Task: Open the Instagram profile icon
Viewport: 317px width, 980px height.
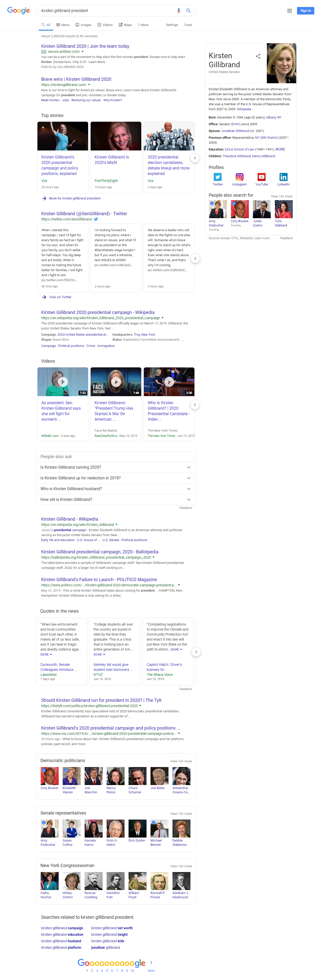Action: tap(239, 177)
